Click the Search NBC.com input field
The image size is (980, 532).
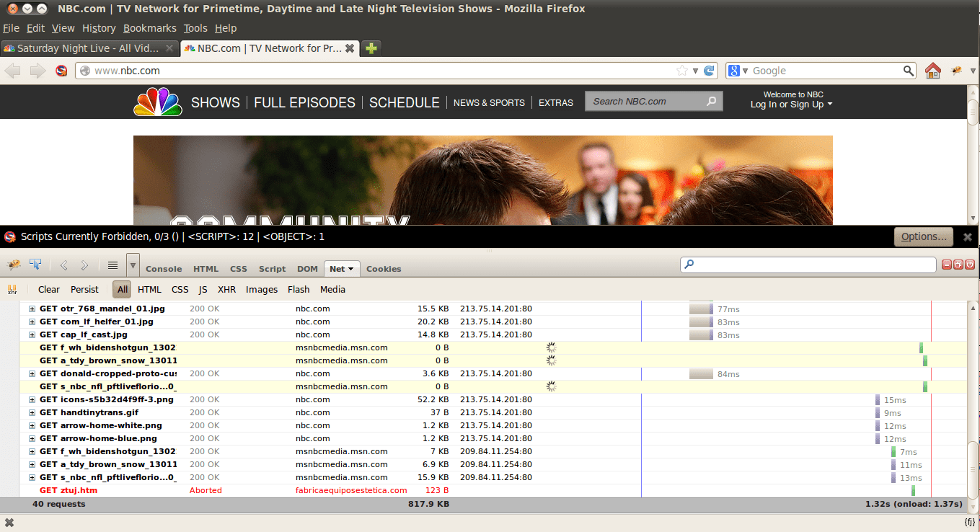[x=645, y=101]
